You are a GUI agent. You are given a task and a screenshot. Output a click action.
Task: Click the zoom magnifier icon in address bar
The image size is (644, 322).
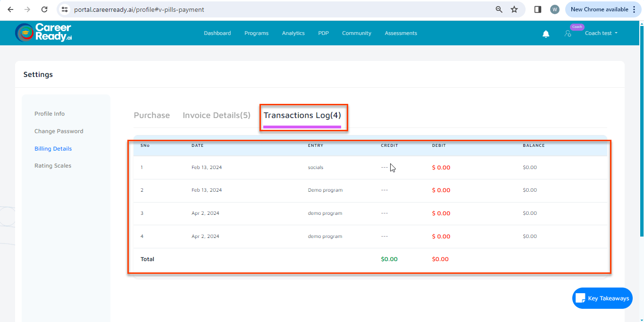pyautogui.click(x=499, y=9)
